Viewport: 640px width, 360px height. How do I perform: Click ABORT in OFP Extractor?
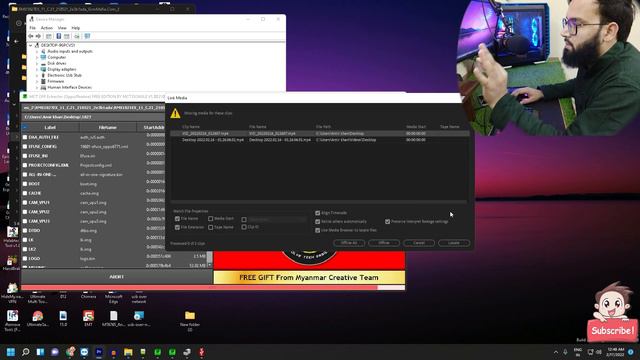[x=117, y=277]
